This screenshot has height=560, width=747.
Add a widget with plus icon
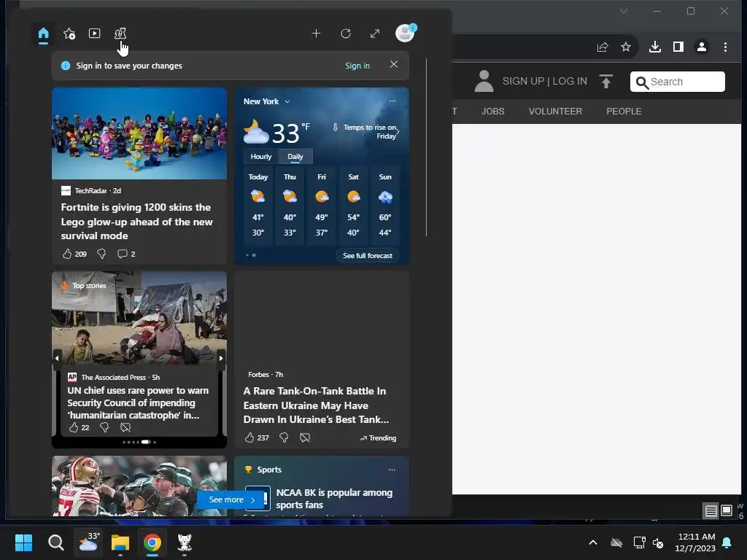[316, 34]
